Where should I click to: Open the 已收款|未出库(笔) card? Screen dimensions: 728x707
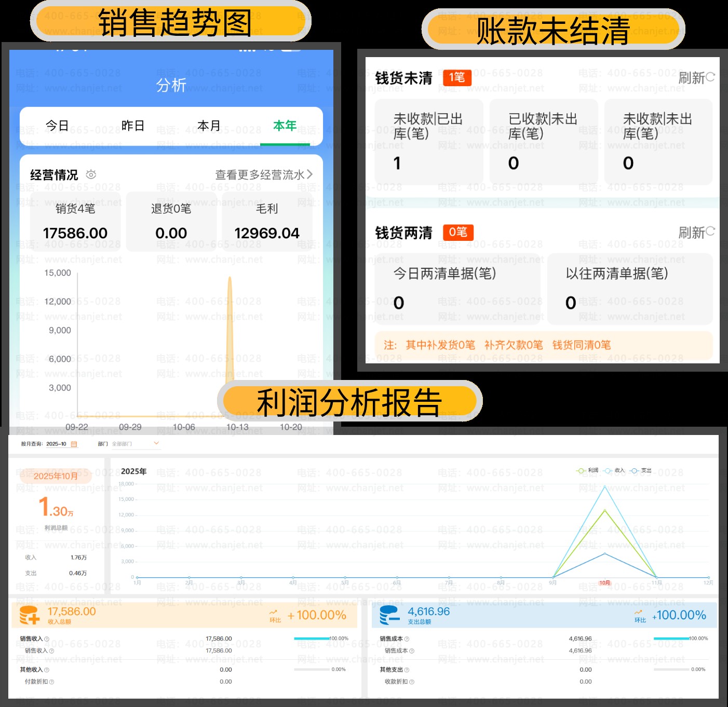(544, 142)
